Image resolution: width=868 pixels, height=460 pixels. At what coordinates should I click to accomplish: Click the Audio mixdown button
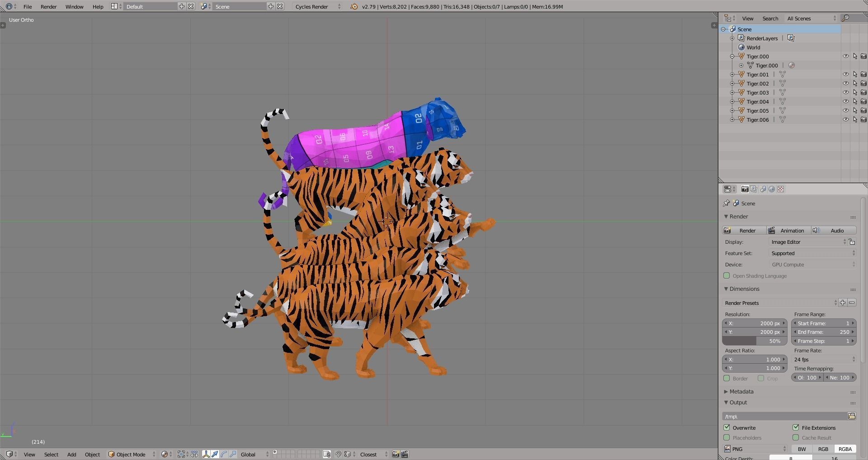(834, 230)
